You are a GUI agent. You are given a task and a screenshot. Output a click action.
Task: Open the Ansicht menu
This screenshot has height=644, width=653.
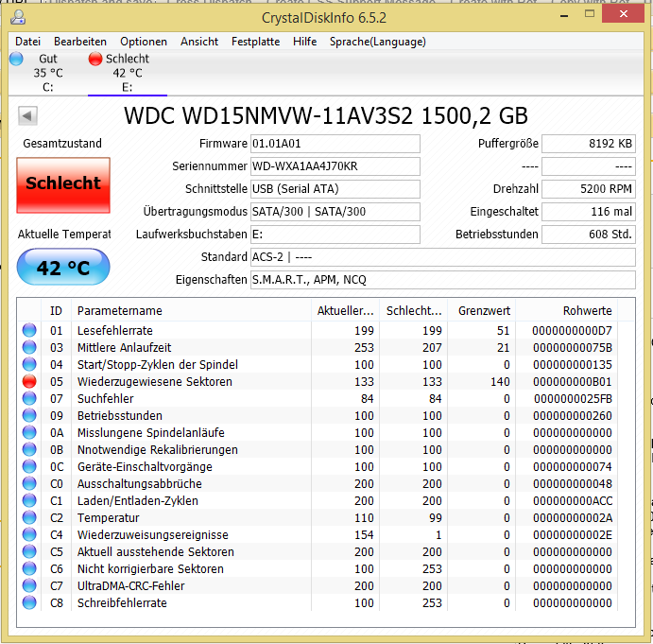tap(199, 42)
